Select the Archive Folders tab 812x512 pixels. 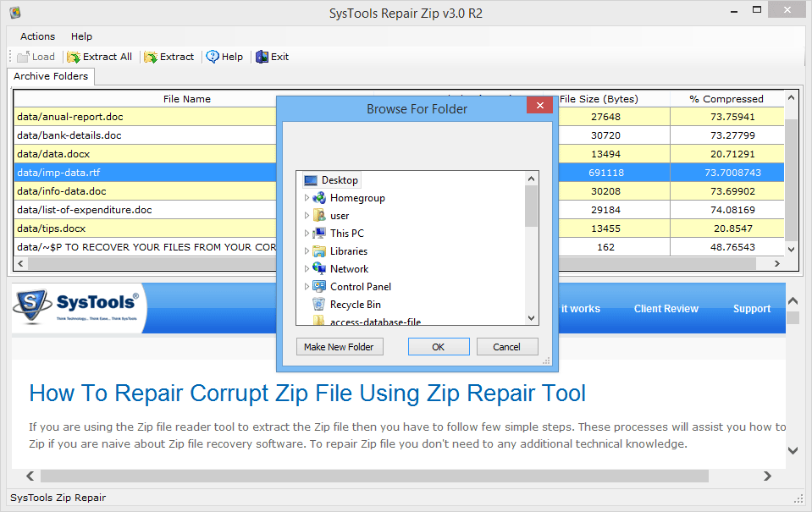point(51,76)
